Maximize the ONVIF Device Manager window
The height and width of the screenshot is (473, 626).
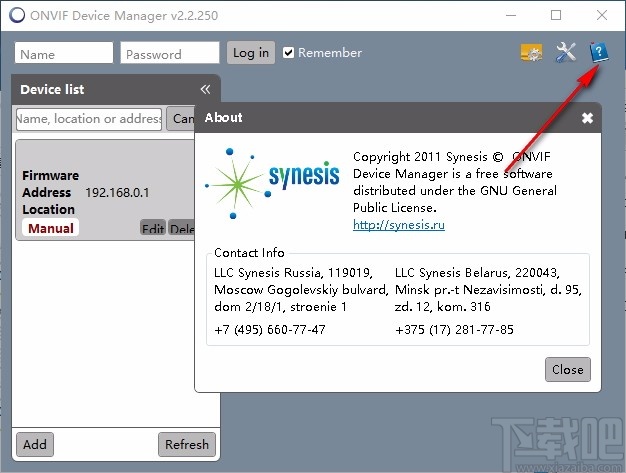tap(556, 15)
